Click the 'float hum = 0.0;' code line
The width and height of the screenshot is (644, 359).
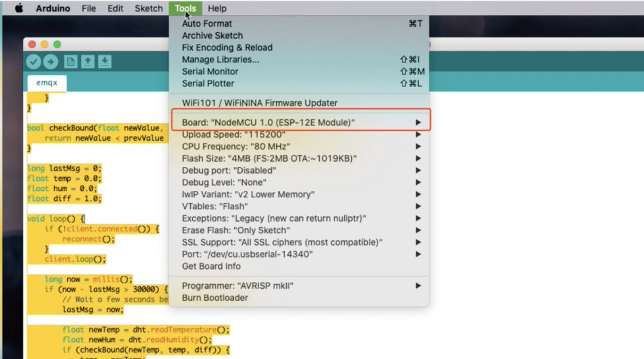click(63, 188)
